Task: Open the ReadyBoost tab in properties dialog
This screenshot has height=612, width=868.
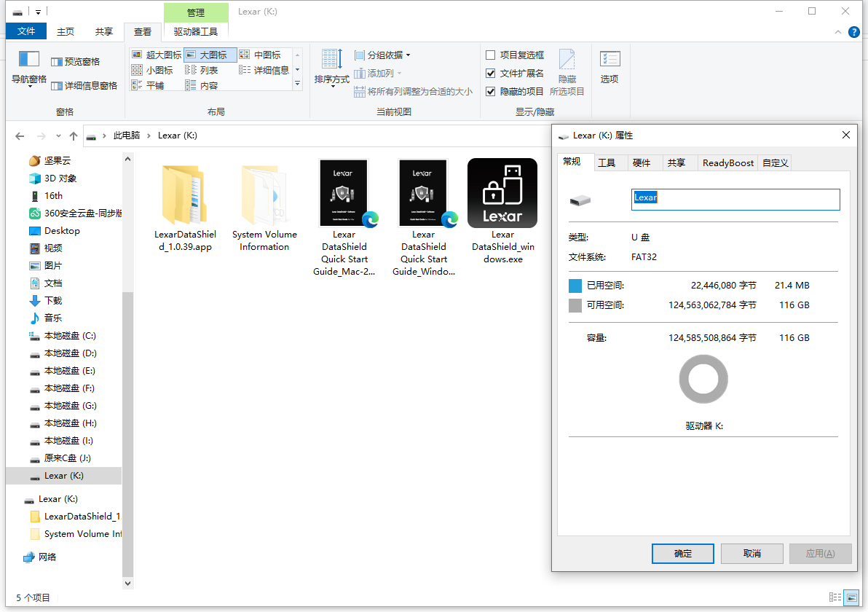Action: tap(728, 162)
